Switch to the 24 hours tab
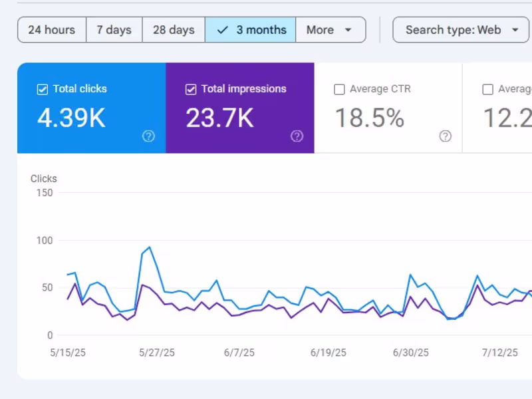 [51, 29]
